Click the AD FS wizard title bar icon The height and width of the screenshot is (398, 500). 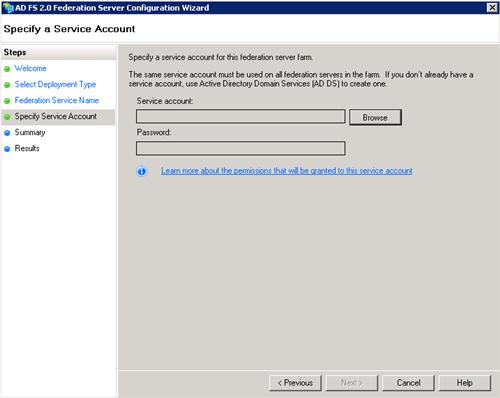pyautogui.click(x=8, y=7)
